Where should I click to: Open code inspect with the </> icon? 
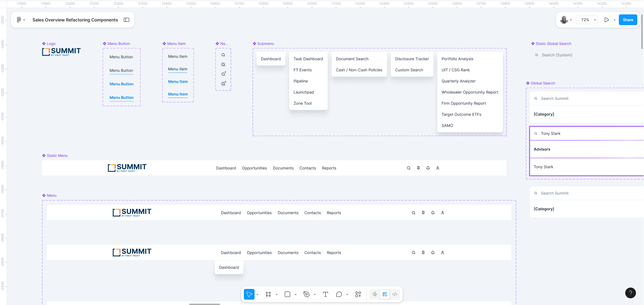click(395, 294)
